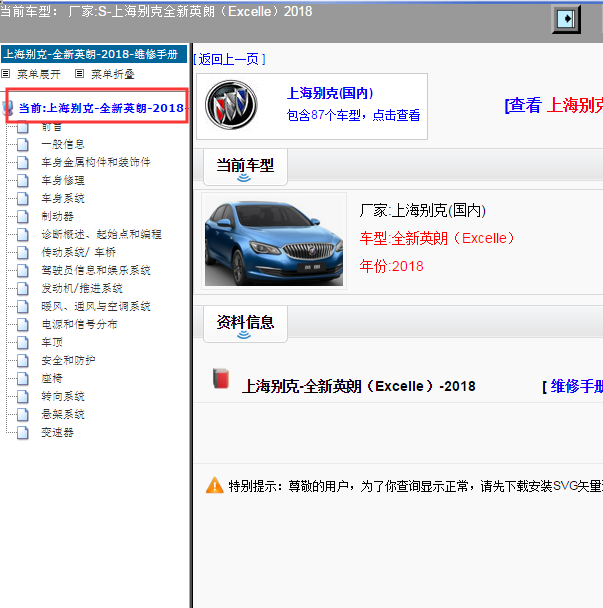
Task: Click the 菜单展开 list icon
Action: click(x=5, y=74)
